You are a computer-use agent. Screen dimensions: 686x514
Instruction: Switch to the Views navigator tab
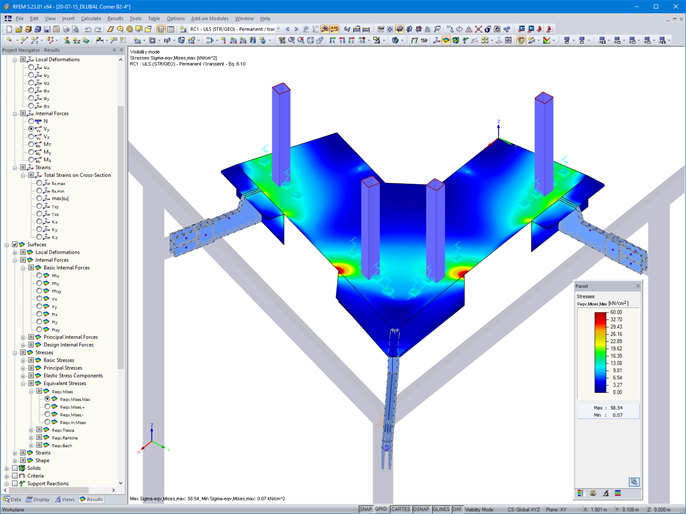pos(65,499)
